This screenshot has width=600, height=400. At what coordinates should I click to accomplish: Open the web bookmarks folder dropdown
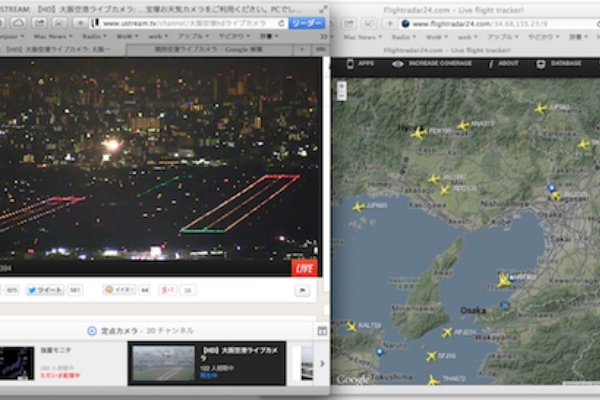click(157, 35)
